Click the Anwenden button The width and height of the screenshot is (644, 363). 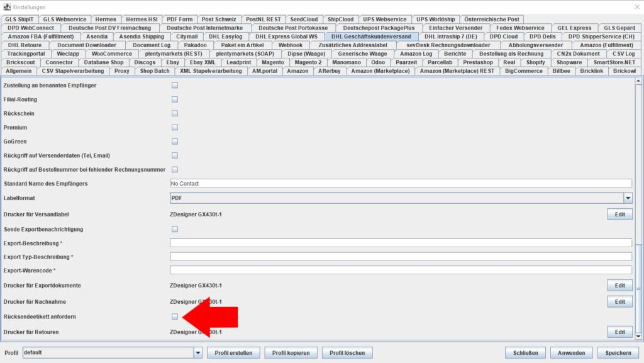[571, 353]
